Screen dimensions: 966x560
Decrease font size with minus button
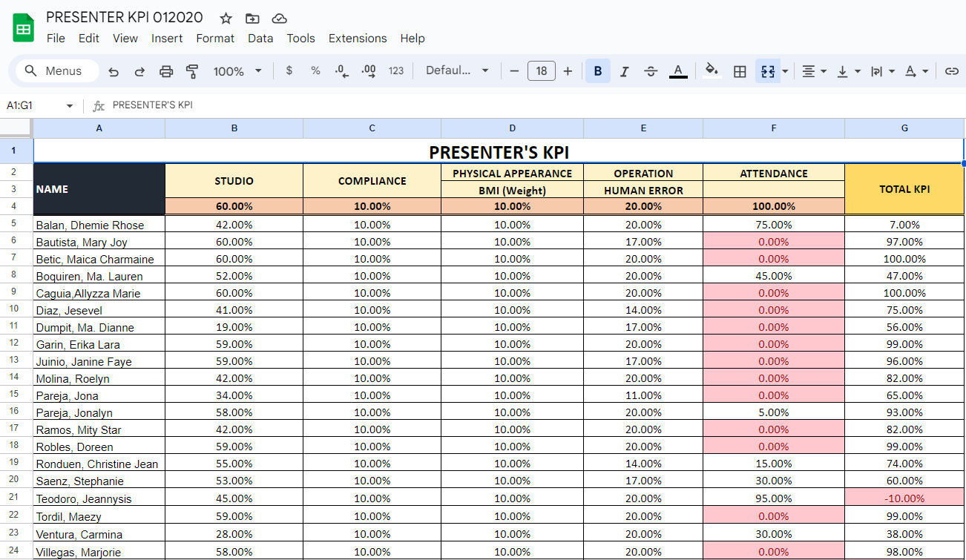point(514,71)
